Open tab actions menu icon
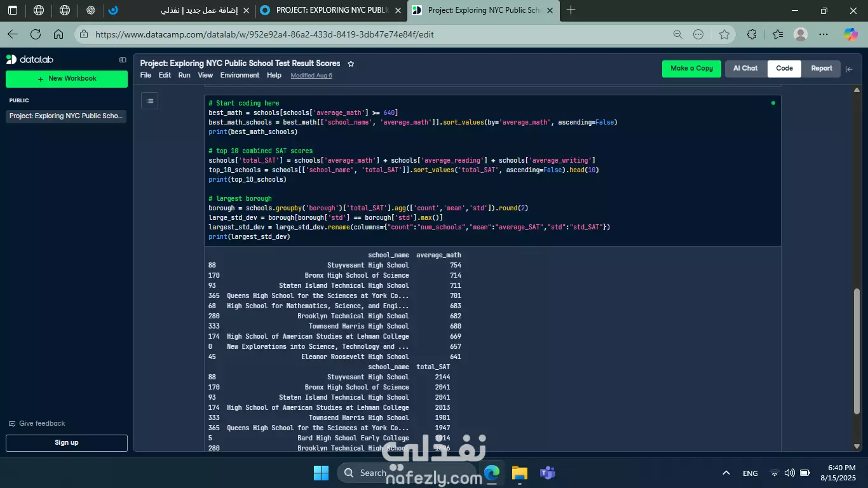 [x=13, y=10]
